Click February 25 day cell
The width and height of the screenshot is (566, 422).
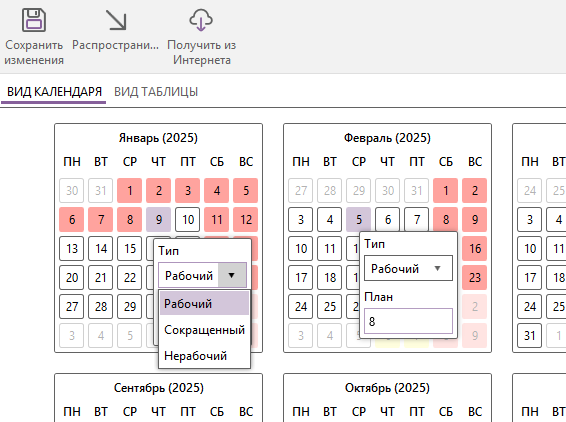pos(330,306)
